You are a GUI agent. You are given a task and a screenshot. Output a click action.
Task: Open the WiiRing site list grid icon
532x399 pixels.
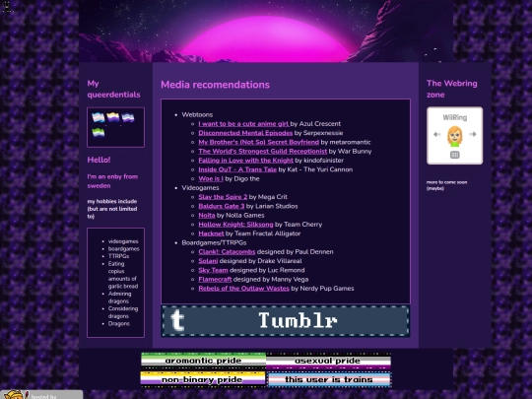(454, 155)
